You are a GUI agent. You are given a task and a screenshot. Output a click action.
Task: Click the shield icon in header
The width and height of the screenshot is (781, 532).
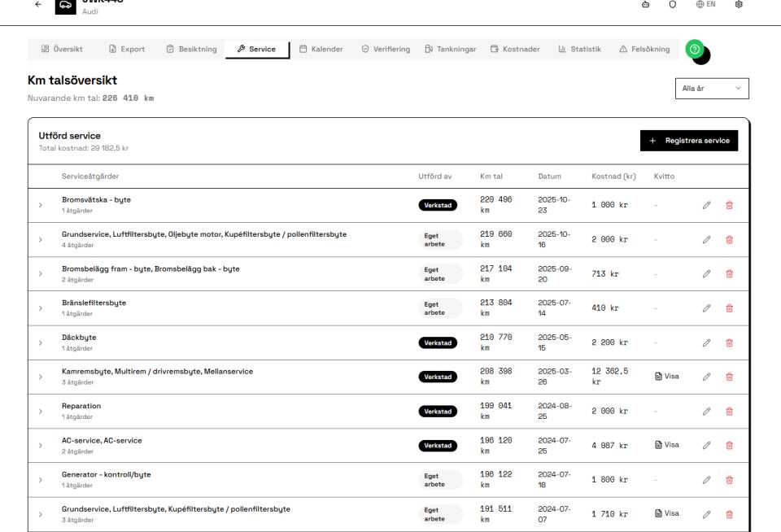[x=672, y=5]
